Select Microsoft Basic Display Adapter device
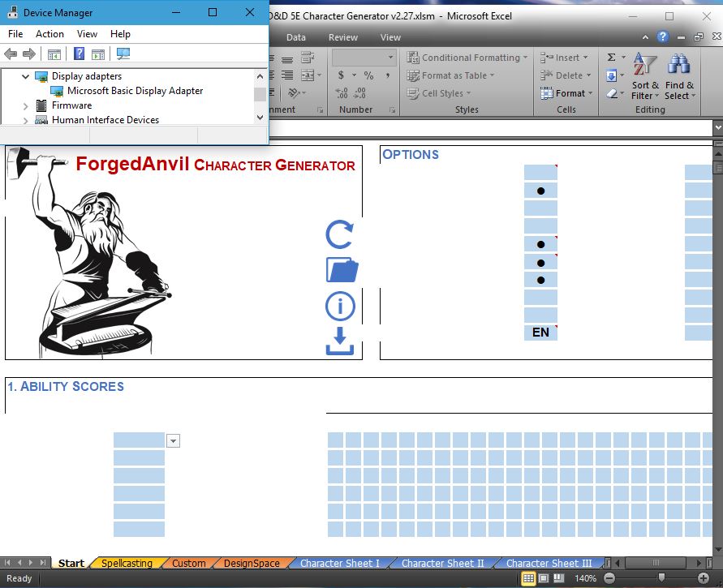The image size is (723, 588). click(135, 91)
